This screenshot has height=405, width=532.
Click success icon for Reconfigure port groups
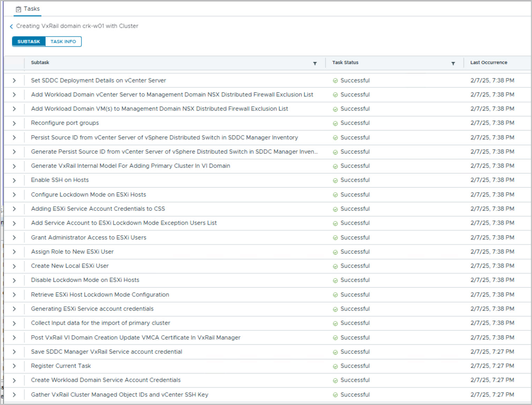(335, 123)
